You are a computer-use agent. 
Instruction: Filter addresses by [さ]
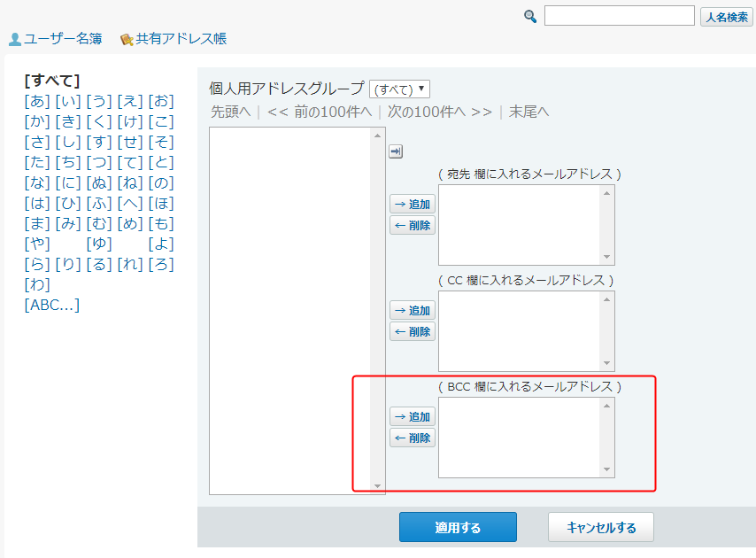click(37, 142)
